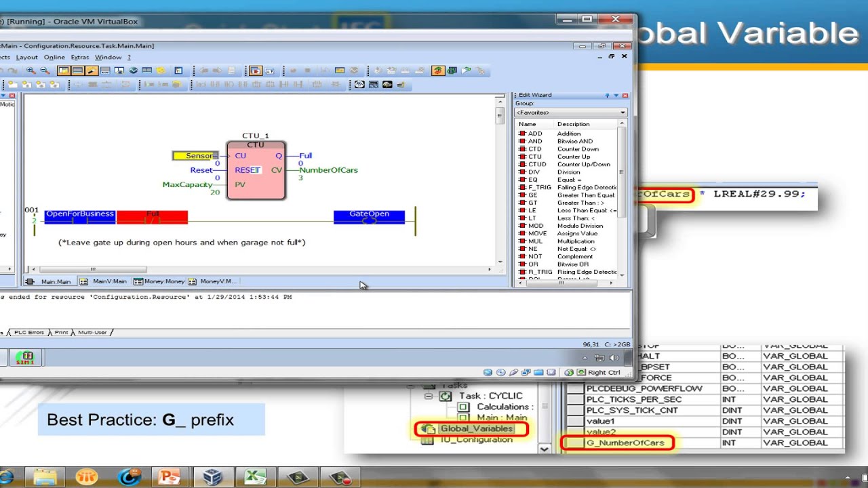Select CTU Counter Up in Edit Wizard
The image size is (868, 488).
(x=568, y=157)
